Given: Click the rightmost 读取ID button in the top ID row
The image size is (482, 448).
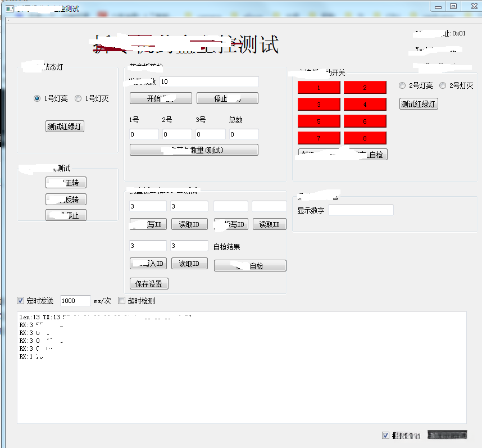Looking at the screenshot, I should (270, 224).
